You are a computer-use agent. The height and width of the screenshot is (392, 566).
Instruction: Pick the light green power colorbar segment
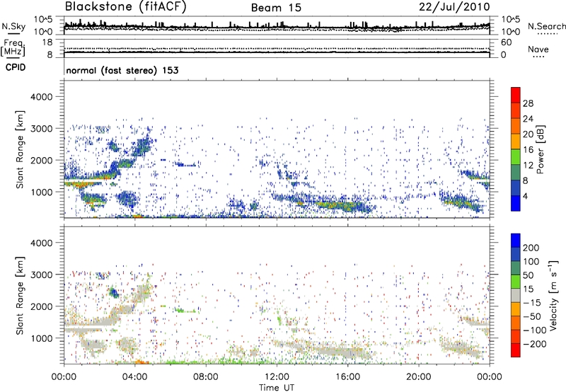pyautogui.click(x=516, y=157)
